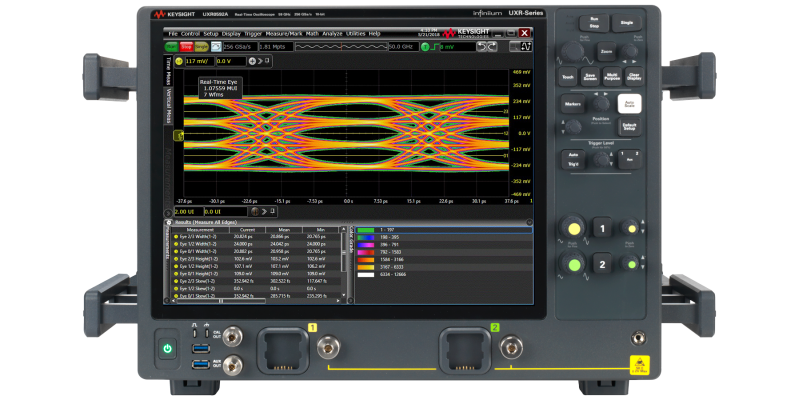The image size is (800, 400).
Task: Click the undo arrow in toolbar
Action: [x=482, y=47]
